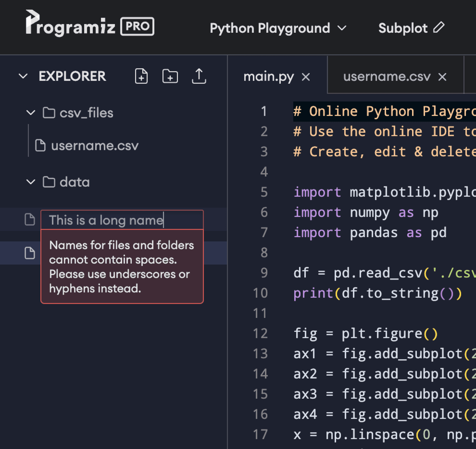Click line number 9 in the gutter

click(264, 273)
